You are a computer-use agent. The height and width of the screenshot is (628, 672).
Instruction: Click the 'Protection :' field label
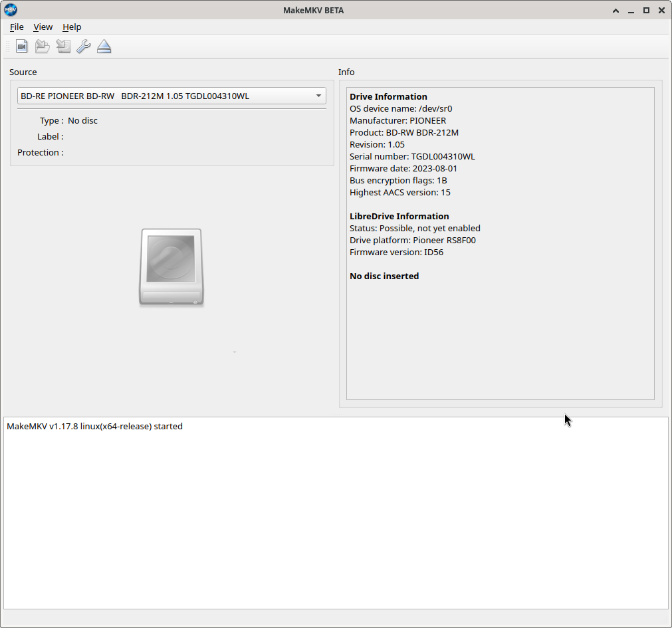41,152
